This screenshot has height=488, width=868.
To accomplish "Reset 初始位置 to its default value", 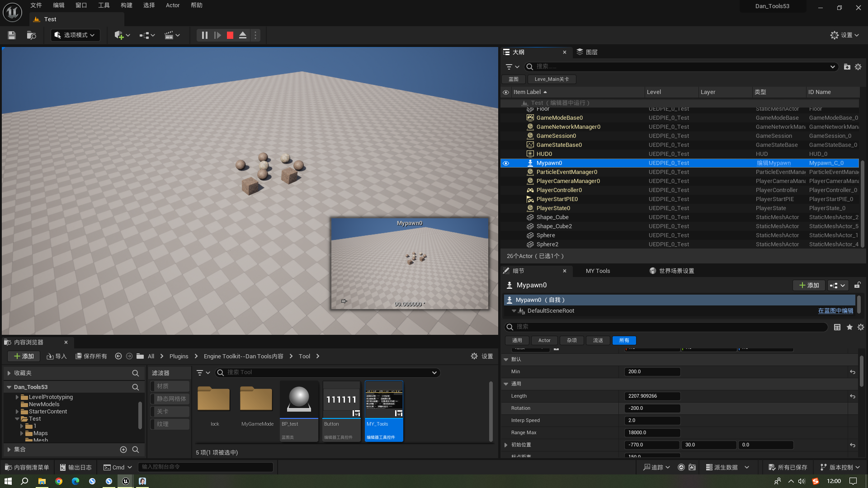I will (x=853, y=445).
